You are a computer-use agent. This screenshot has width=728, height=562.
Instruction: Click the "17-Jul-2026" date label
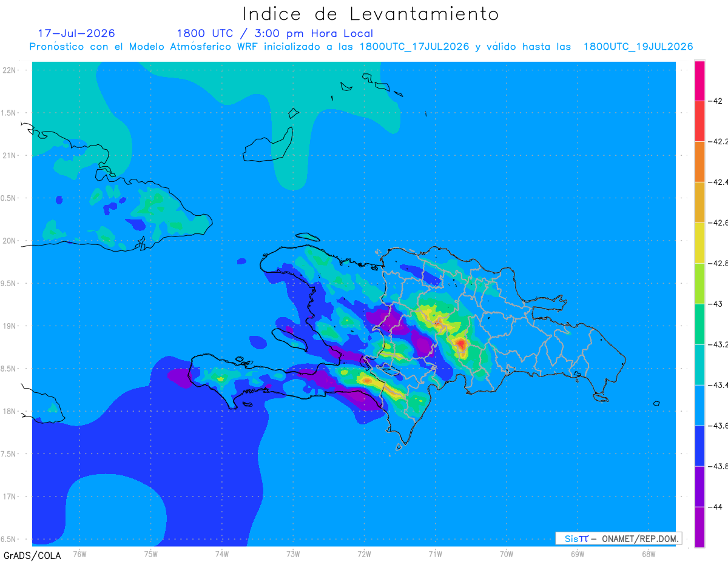click(76, 33)
